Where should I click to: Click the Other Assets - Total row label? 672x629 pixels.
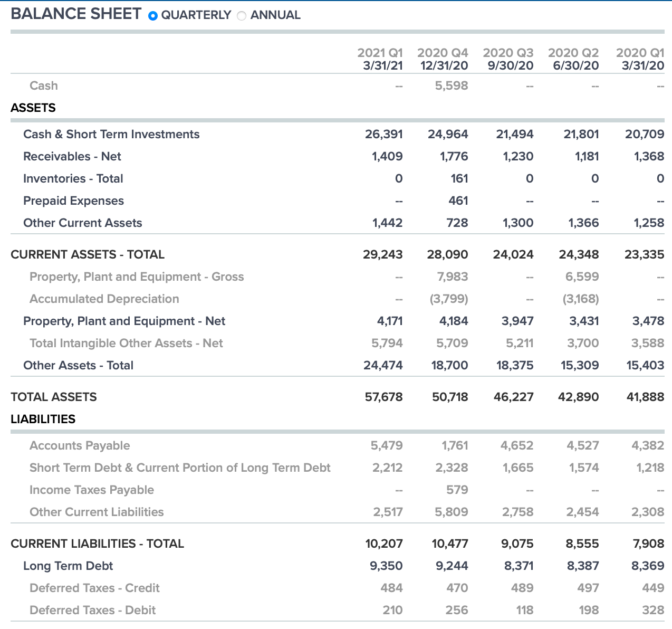click(78, 365)
